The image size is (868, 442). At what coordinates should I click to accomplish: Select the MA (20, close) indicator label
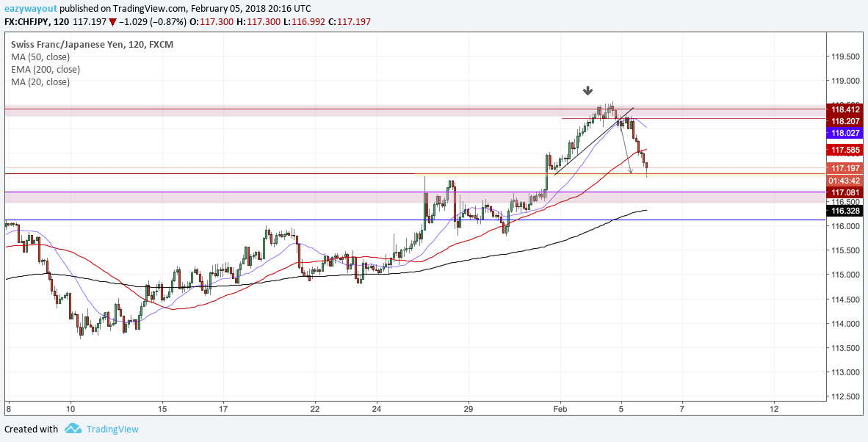pyautogui.click(x=40, y=82)
